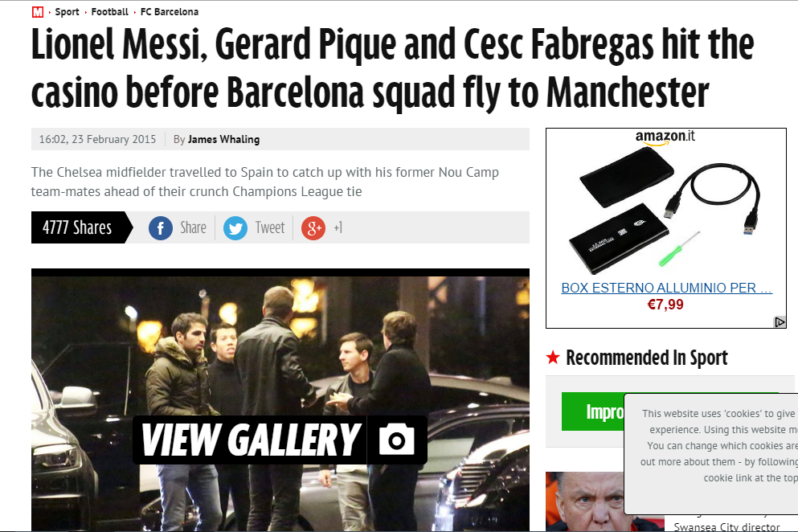
Task: Open the BOX ESTERNO ALLUMINIO product link
Action: (666, 289)
